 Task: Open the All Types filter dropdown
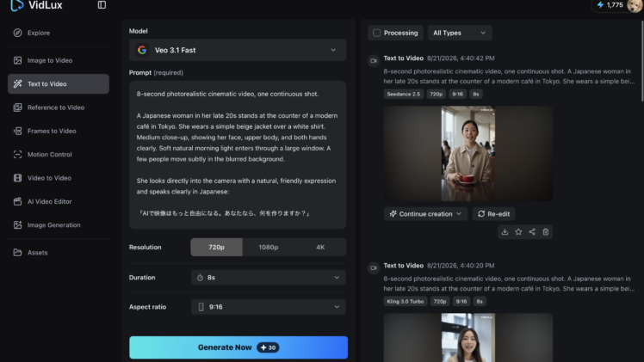click(x=460, y=33)
